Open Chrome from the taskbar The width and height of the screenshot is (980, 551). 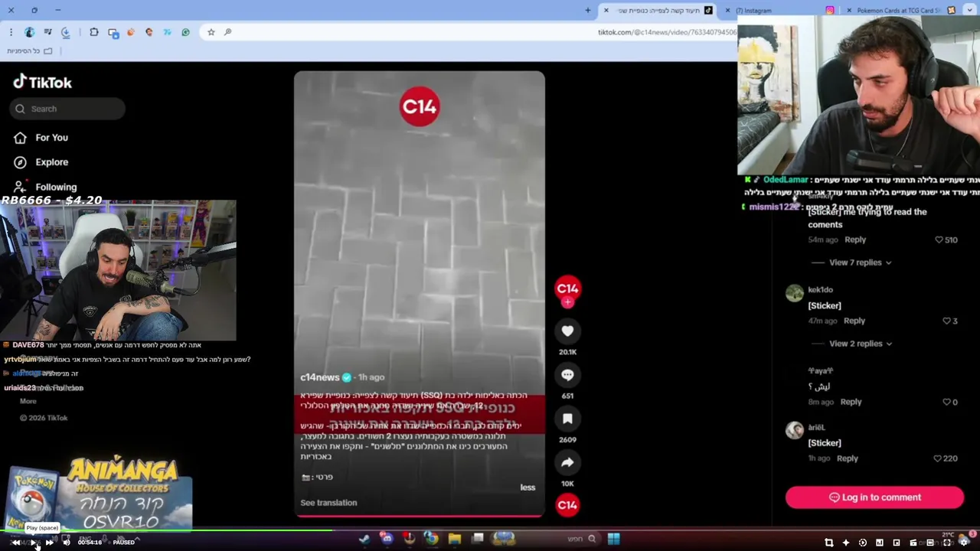(432, 539)
